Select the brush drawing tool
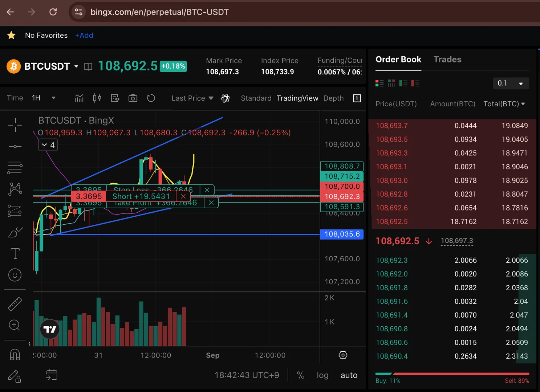Viewport: 540px width, 392px height. pyautogui.click(x=15, y=232)
